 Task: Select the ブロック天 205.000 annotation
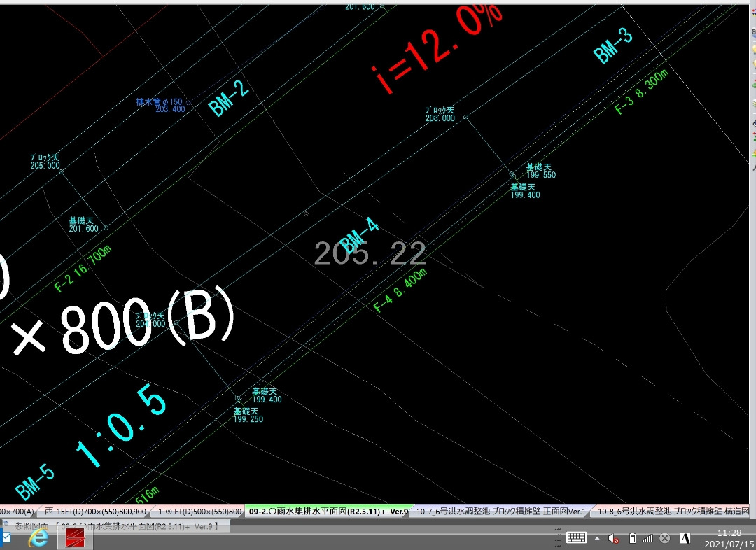tap(45, 162)
